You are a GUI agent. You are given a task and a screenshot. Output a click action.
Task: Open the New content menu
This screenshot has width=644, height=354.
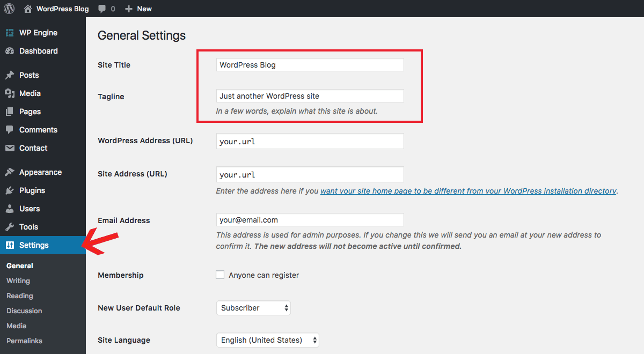pos(138,9)
